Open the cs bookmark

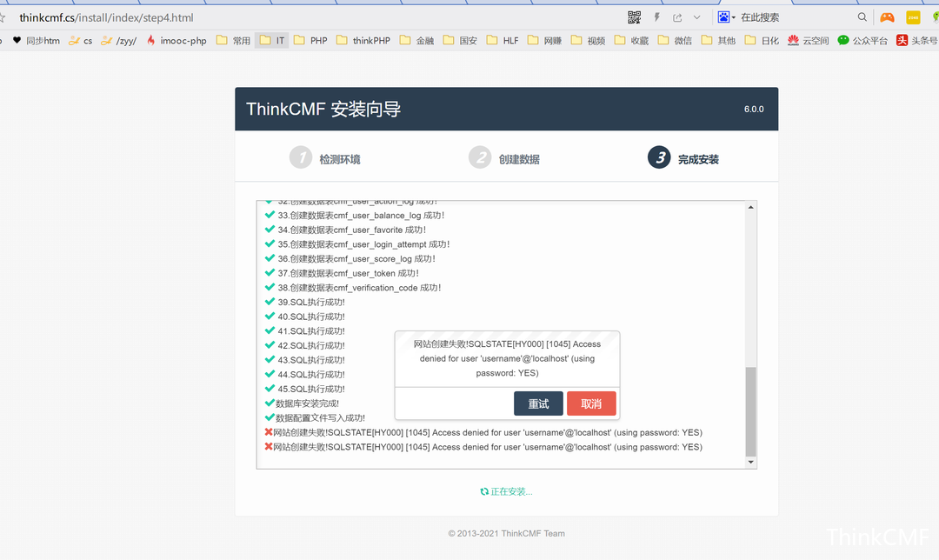tap(80, 40)
